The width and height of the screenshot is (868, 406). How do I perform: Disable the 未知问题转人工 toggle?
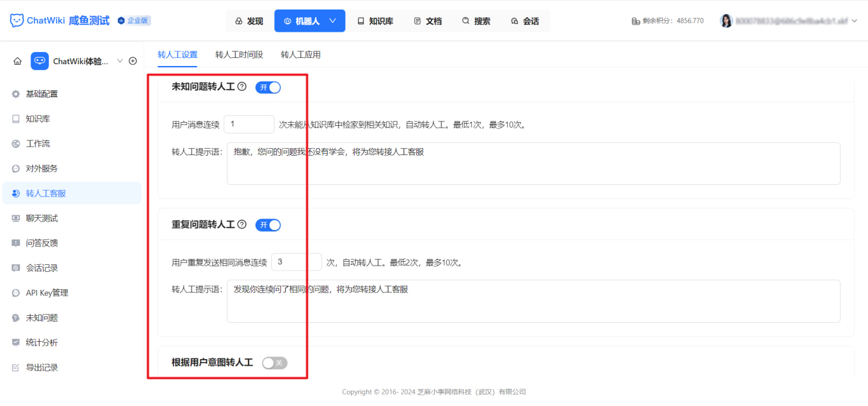coord(268,87)
